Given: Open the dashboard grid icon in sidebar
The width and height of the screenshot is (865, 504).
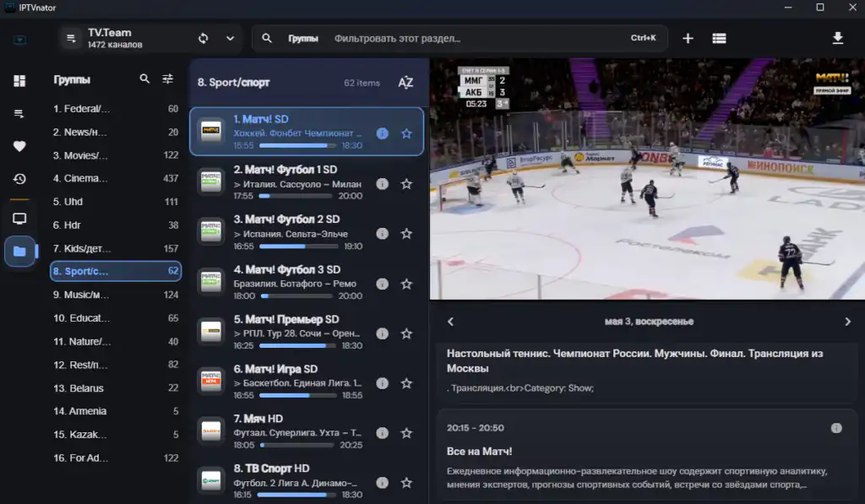Looking at the screenshot, I should 19,81.
